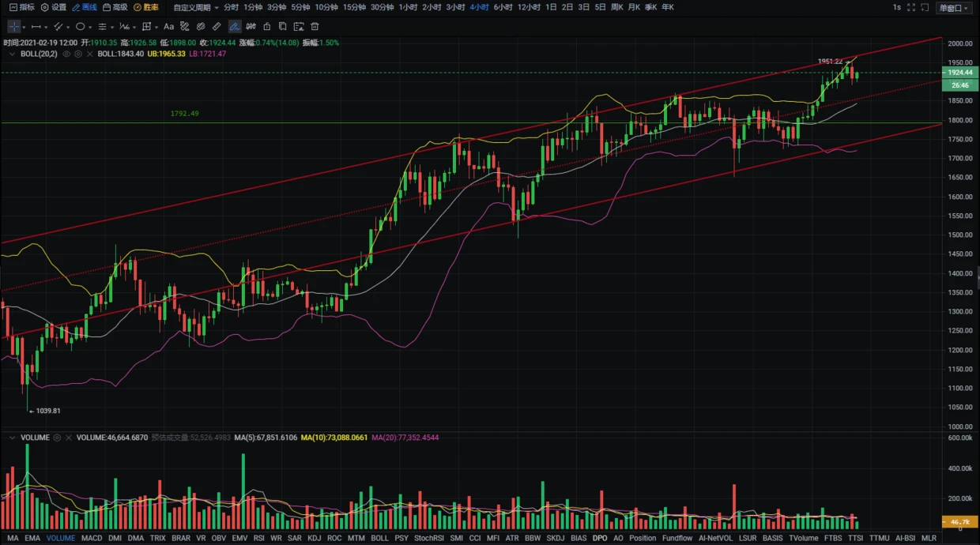
Task: Select the grid box pattern tool
Action: coord(146,27)
